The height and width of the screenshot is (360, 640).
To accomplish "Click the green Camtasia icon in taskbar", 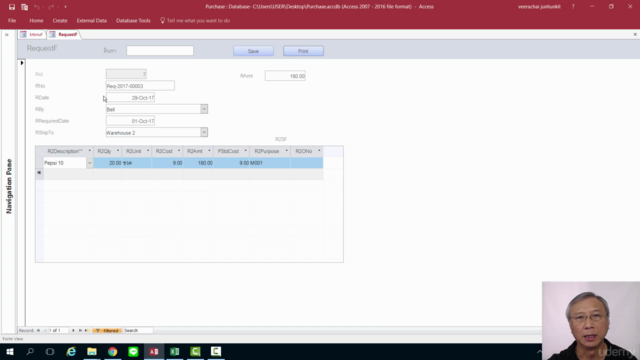I will click(196, 351).
